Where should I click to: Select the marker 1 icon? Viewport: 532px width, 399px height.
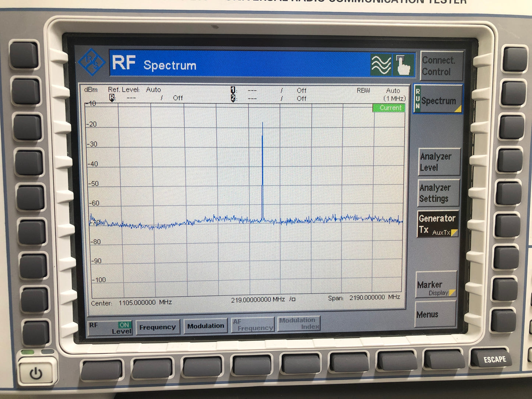click(233, 90)
